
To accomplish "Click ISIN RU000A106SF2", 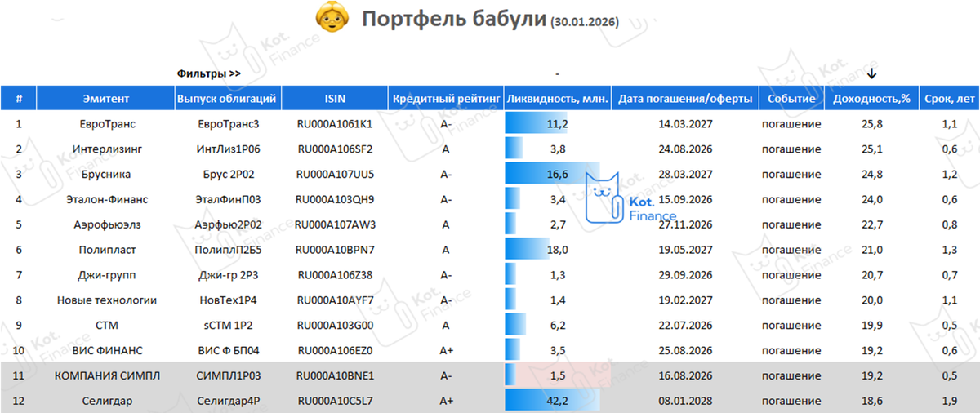I will click(335, 149).
